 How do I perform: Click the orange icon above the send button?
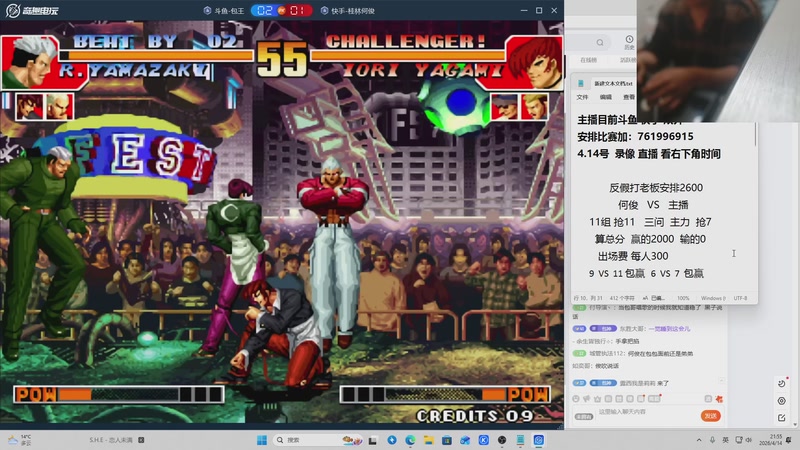tap(719, 399)
